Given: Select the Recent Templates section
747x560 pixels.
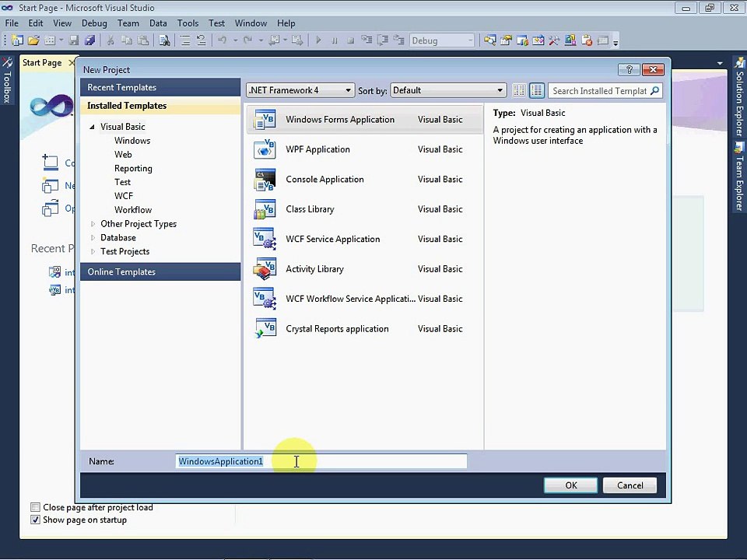Looking at the screenshot, I should (160, 88).
